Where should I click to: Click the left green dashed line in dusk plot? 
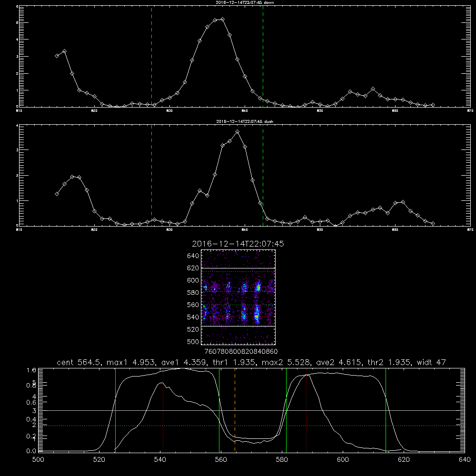[151, 175]
